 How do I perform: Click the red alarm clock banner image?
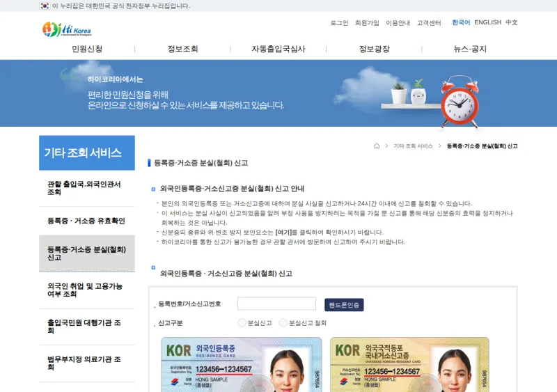pyautogui.click(x=460, y=102)
